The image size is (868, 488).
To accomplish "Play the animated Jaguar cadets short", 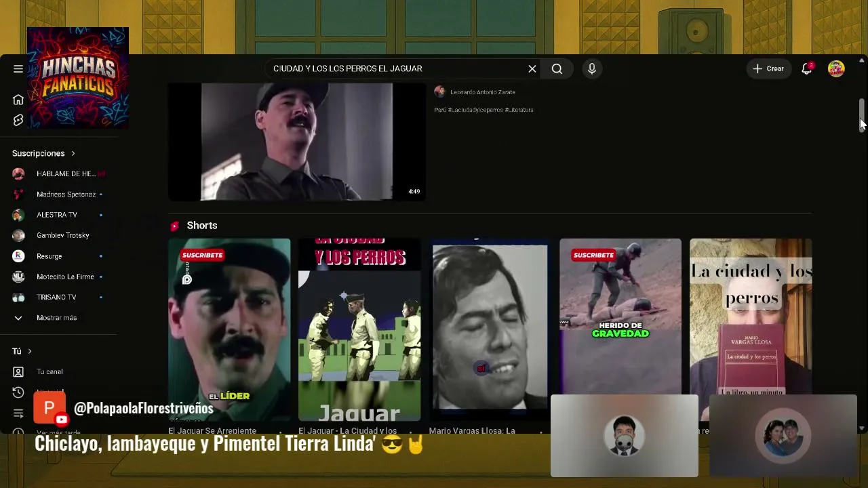I will point(359,329).
